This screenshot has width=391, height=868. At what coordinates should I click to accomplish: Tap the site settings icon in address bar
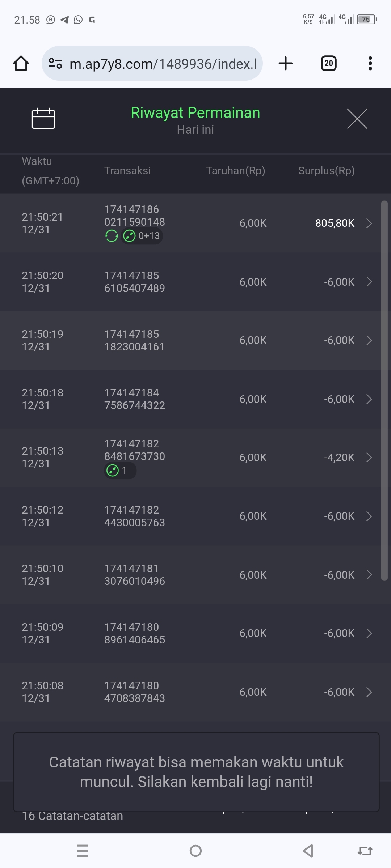tap(55, 64)
